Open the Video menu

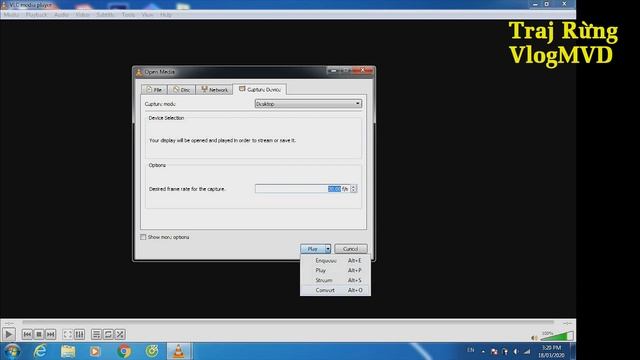click(82, 15)
